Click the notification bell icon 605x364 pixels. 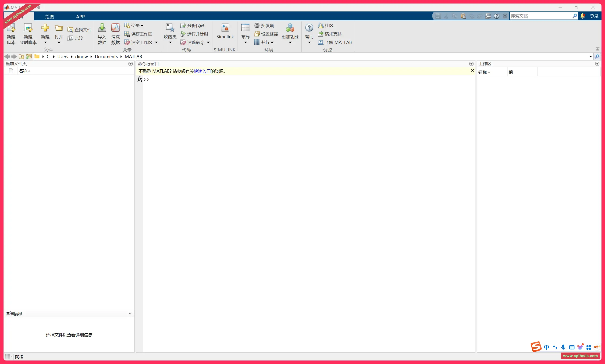coord(583,16)
